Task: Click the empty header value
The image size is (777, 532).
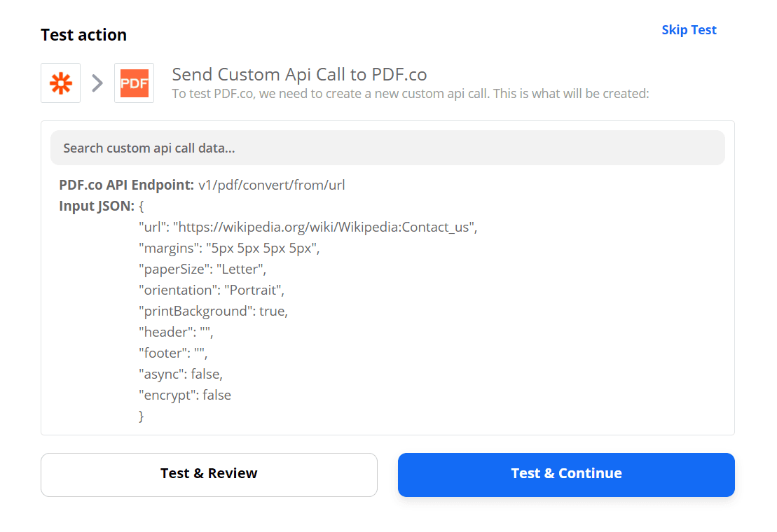Action: coord(174,332)
